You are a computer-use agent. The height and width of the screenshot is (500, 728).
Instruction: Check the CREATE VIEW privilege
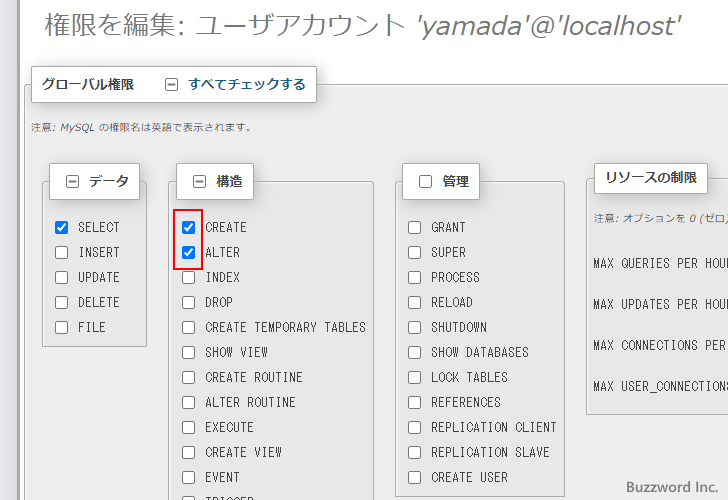[x=188, y=453]
